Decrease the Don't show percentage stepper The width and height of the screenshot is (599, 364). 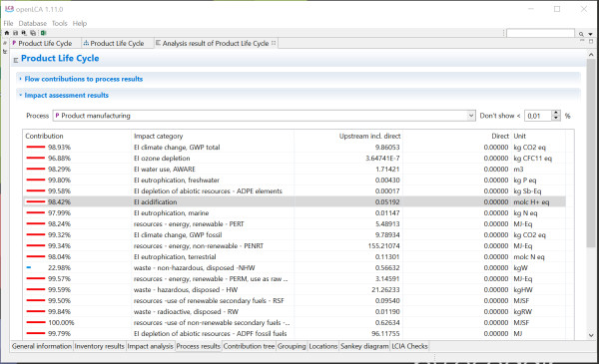[556, 118]
